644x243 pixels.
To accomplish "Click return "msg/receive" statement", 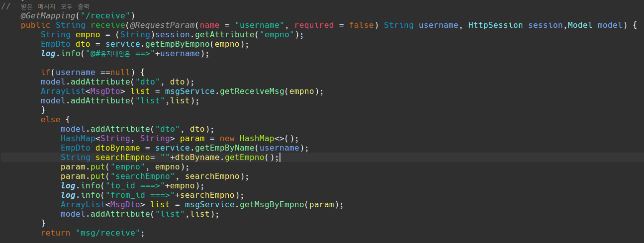I will pos(92,233).
